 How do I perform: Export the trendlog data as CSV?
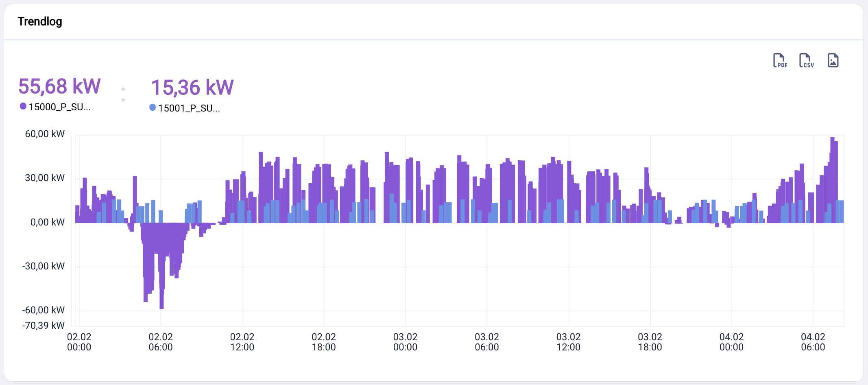pyautogui.click(x=806, y=60)
